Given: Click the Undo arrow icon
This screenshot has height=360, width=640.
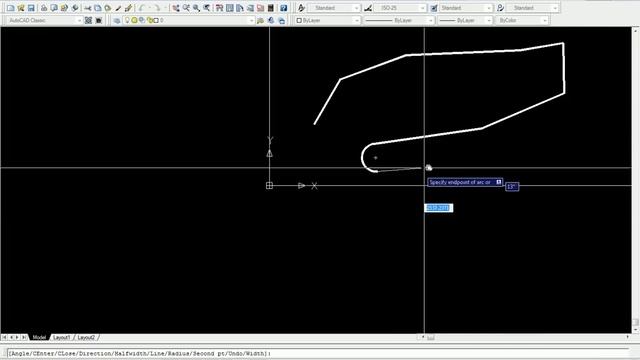Looking at the screenshot, I should pyautogui.click(x=142, y=8).
